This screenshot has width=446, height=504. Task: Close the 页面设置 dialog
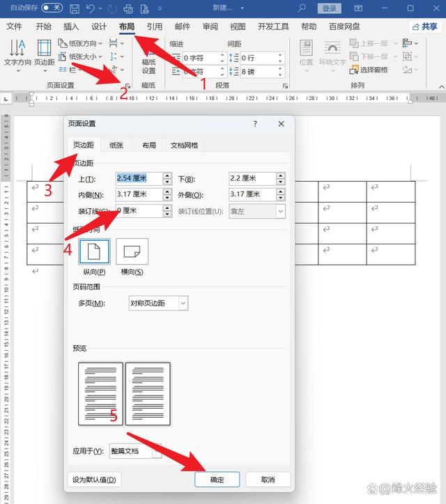[281, 124]
